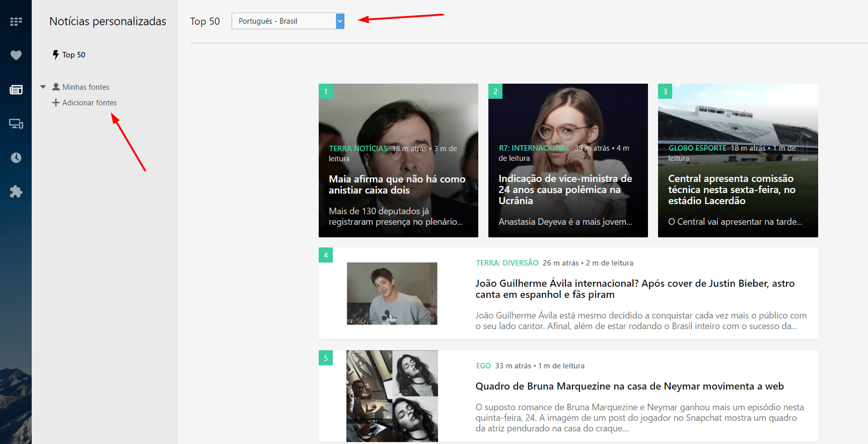Viewport: 868px width, 444px height.
Task: Click the R7: INTERNACIONAL source label
Action: point(534,148)
